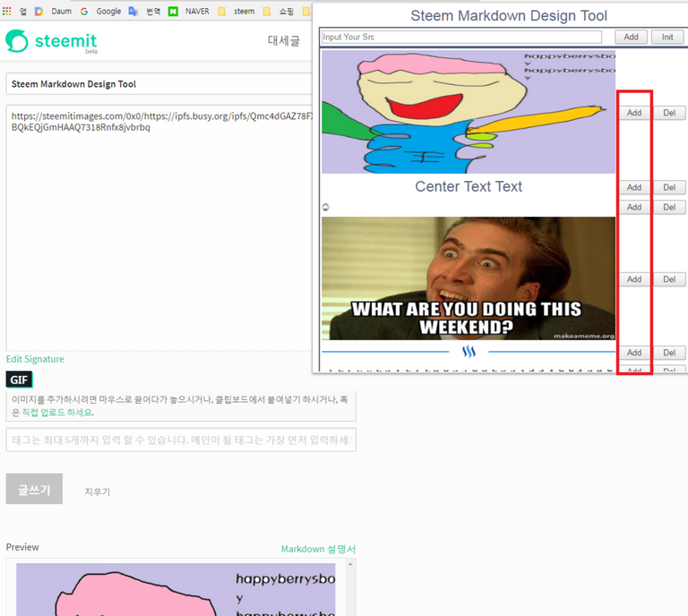
Task: Open the Edit Signature link
Action: 35,359
